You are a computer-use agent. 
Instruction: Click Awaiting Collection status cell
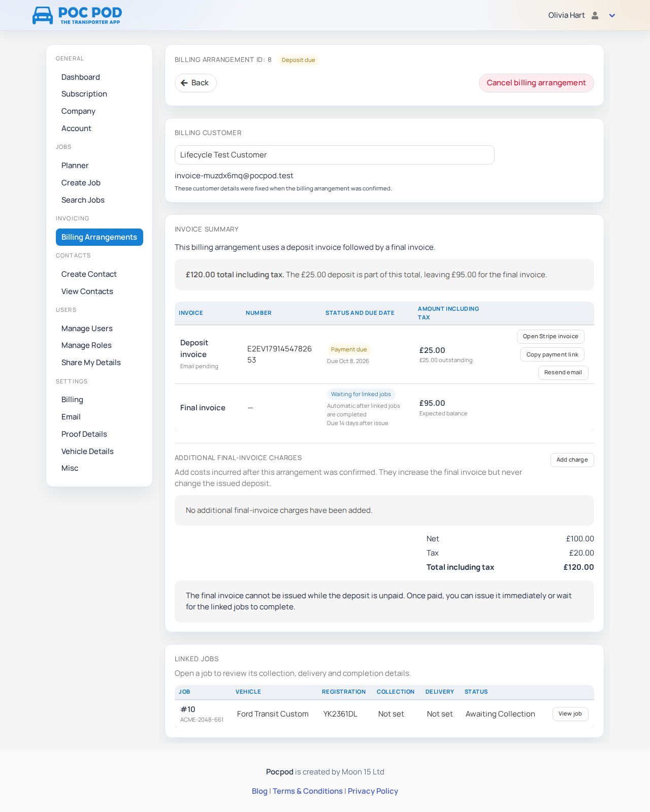(500, 714)
